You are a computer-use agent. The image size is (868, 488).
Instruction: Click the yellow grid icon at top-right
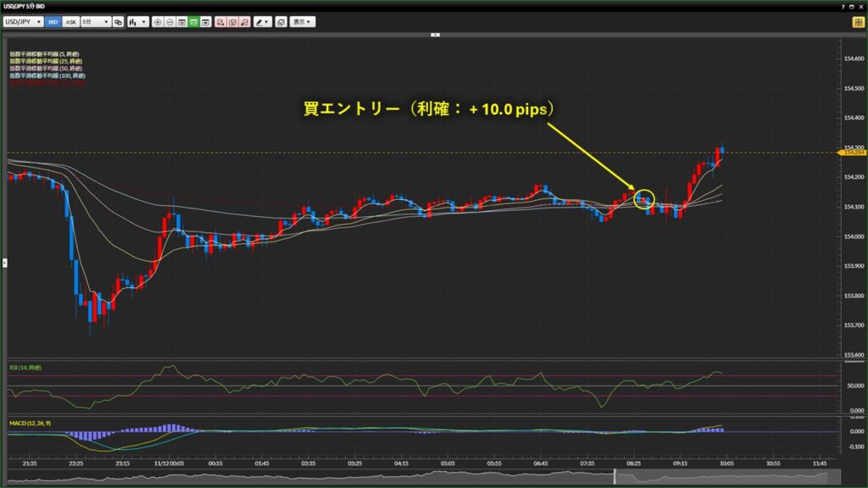click(x=858, y=22)
